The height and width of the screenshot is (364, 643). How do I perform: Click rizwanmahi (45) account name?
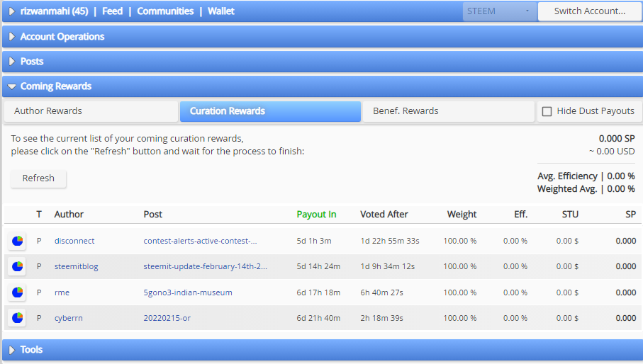54,11
